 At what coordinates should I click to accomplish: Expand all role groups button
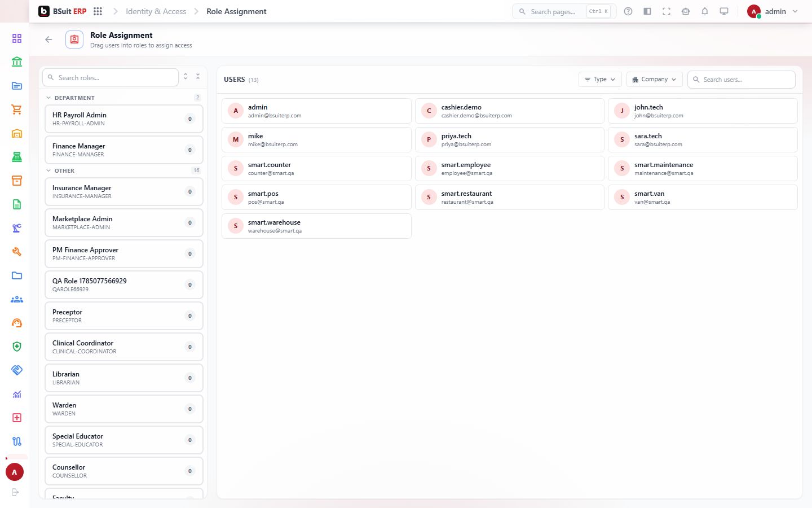coord(186,77)
